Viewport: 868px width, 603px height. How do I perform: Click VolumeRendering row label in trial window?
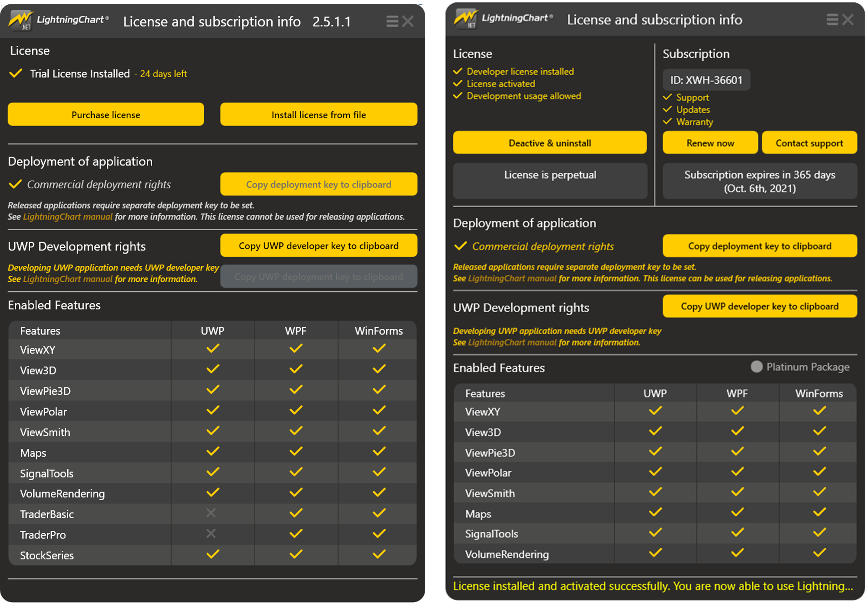[x=62, y=494]
